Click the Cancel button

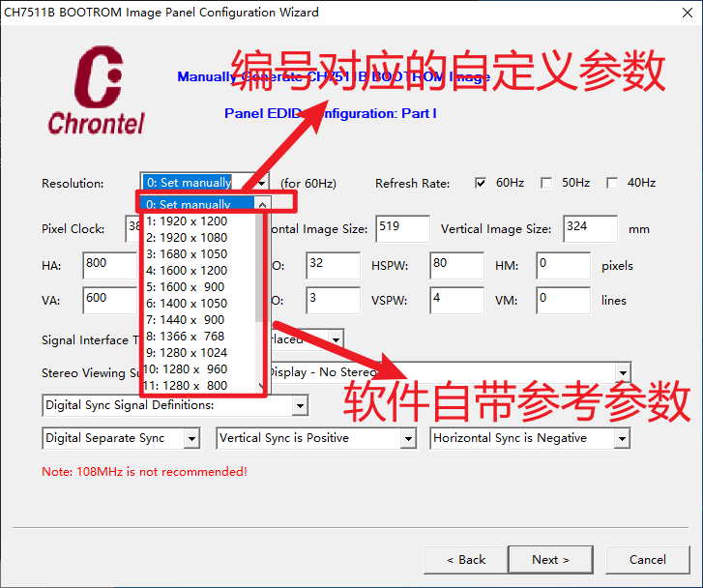pyautogui.click(x=648, y=560)
